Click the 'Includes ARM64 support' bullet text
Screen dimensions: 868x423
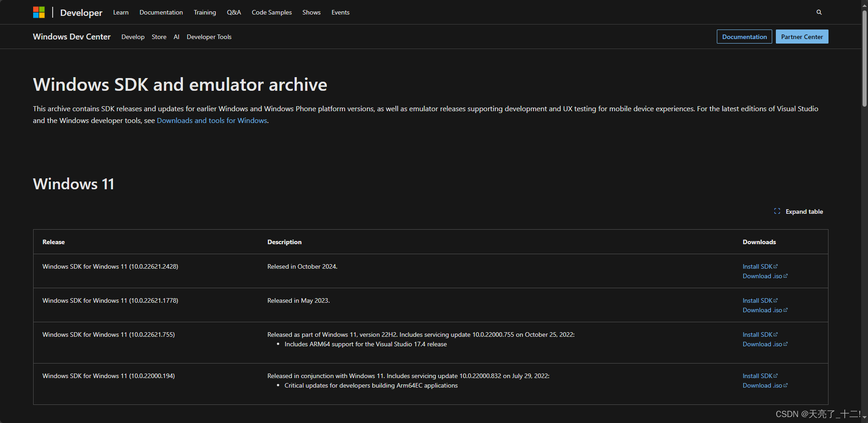coord(365,344)
